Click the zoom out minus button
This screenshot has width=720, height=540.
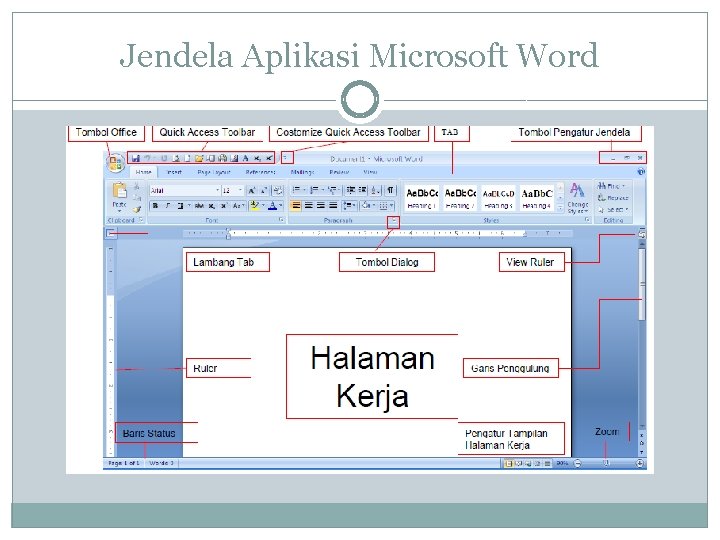coord(578,463)
